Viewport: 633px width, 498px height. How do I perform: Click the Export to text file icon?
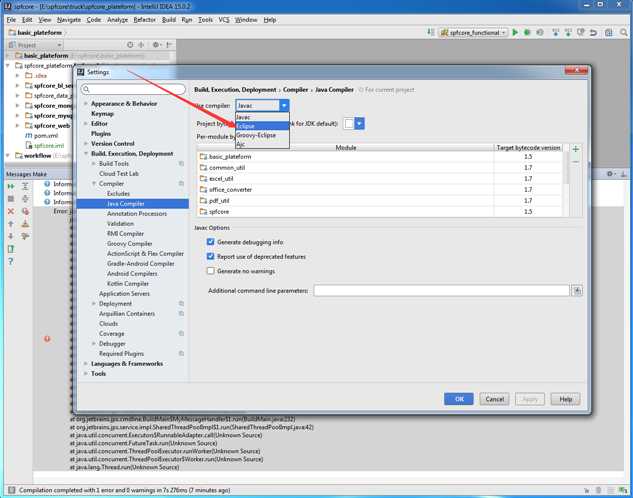point(11,249)
